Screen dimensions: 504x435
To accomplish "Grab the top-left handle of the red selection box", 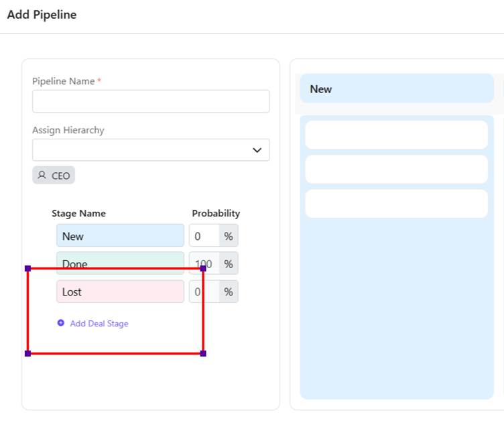I will click(27, 268).
